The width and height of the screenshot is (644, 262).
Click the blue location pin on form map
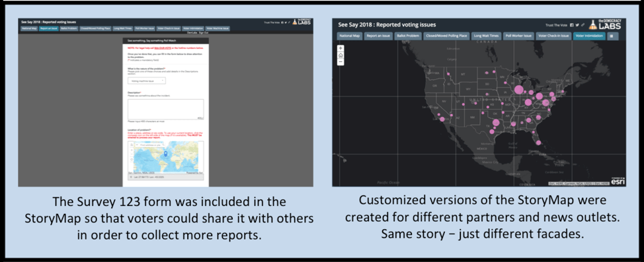(165, 154)
